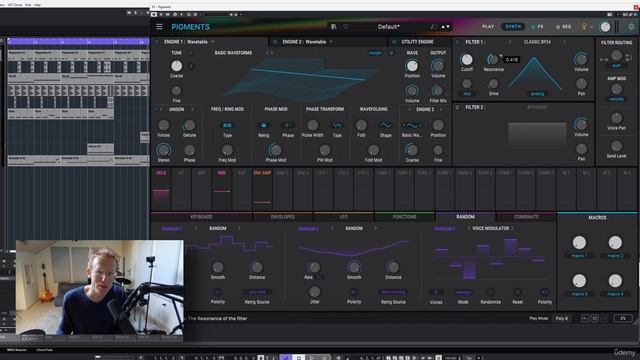The image size is (640, 360).
Task: Open preset up/down arrows next to Default
Action: point(445,27)
